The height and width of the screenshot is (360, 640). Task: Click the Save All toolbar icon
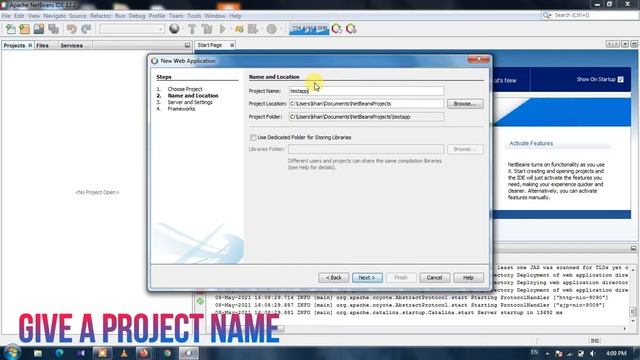click(53, 29)
